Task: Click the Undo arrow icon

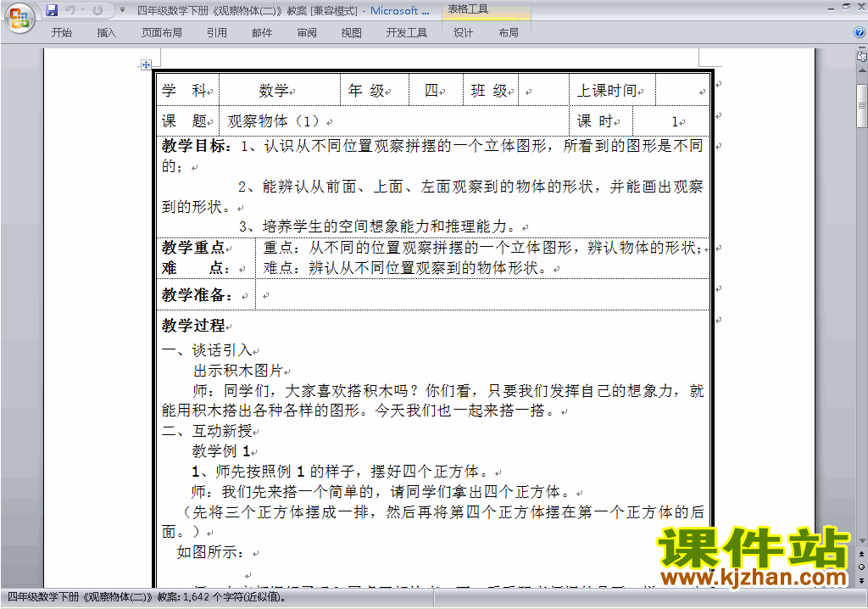Action: point(70,10)
